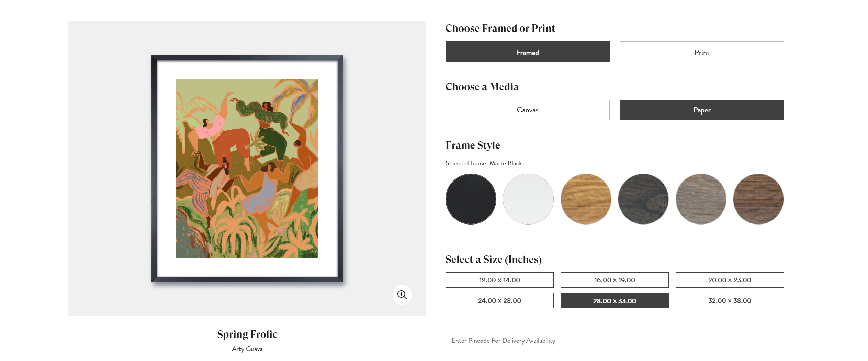This screenshot has width=868, height=361.
Task: Choose the 16.00 × 19.00 size
Action: tap(615, 280)
